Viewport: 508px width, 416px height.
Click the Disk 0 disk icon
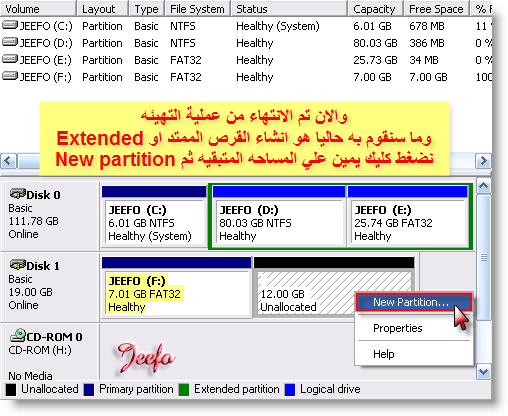click(x=17, y=193)
